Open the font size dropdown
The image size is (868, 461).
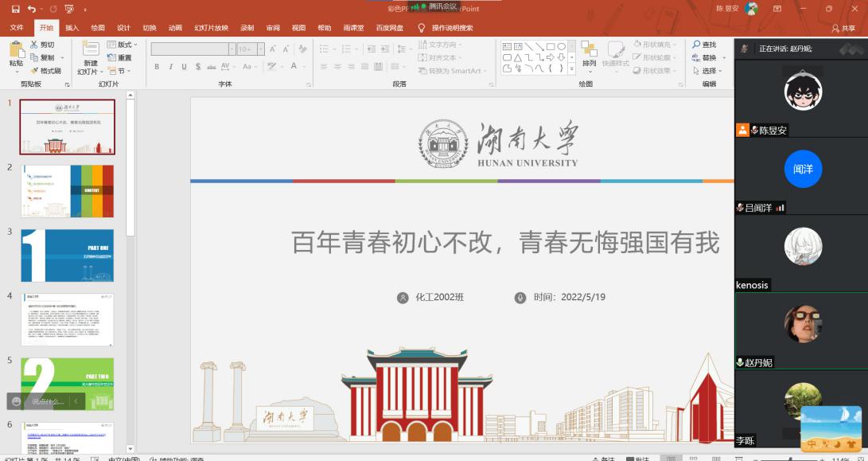259,49
